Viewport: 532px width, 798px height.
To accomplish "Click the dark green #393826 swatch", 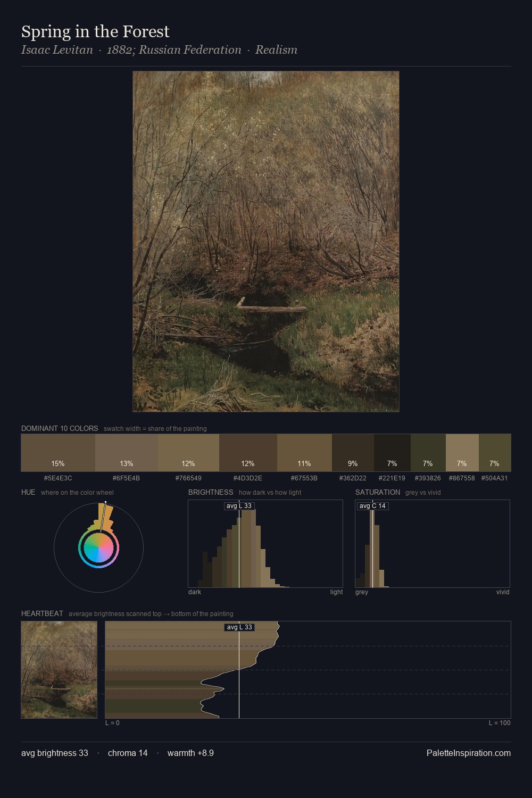I will click(x=428, y=453).
